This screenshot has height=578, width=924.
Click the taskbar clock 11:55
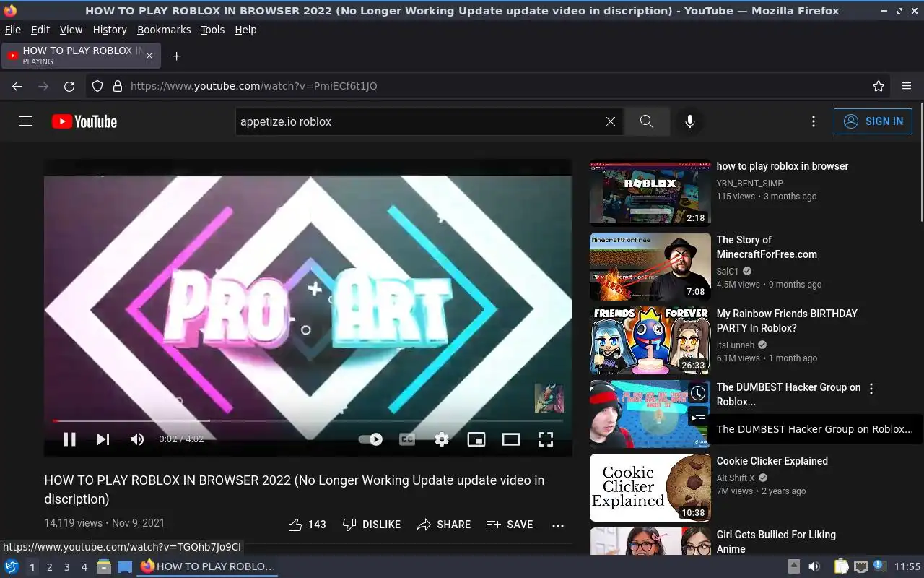click(907, 567)
